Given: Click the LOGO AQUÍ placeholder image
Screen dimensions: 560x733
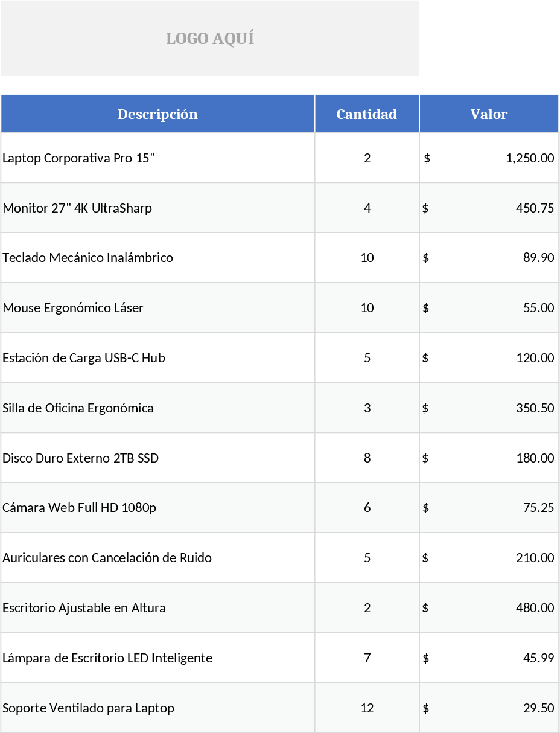Looking at the screenshot, I should (x=210, y=39).
